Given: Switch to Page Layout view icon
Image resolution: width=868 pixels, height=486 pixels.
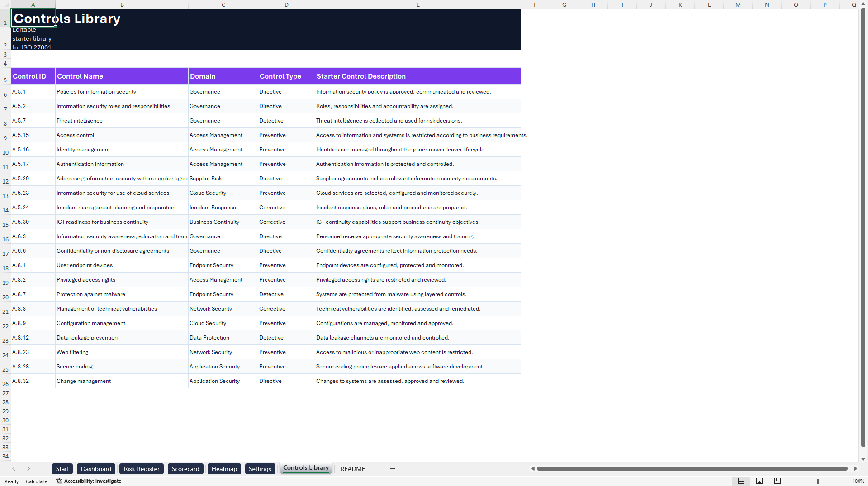Looking at the screenshot, I should coord(759,481).
